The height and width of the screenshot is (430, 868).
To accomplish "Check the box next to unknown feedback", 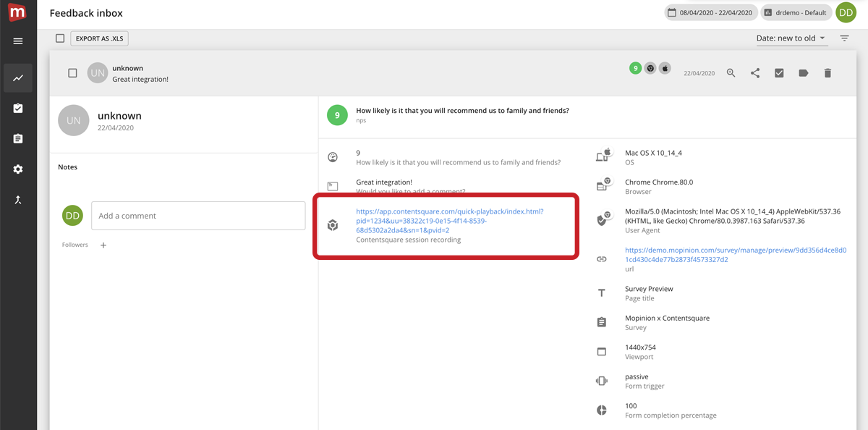I will point(72,73).
